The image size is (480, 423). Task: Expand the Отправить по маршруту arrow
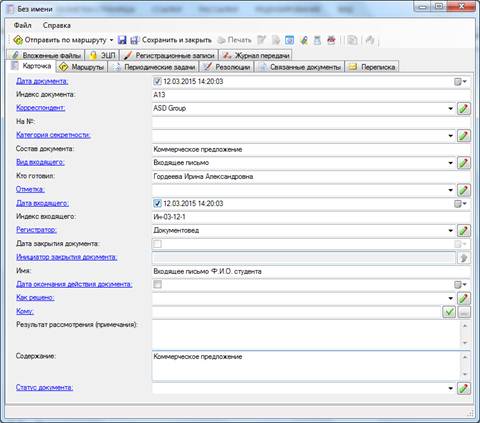(111, 40)
